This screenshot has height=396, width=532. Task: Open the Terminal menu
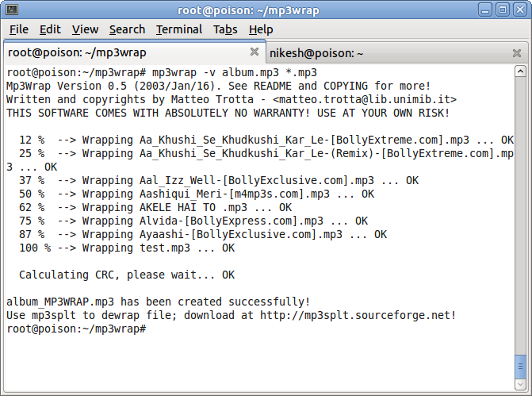pyautogui.click(x=179, y=29)
